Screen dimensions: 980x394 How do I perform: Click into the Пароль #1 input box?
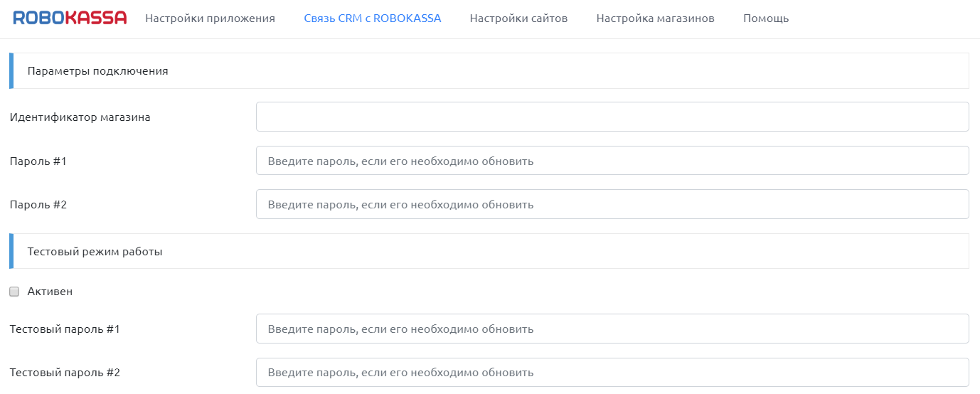coord(612,161)
